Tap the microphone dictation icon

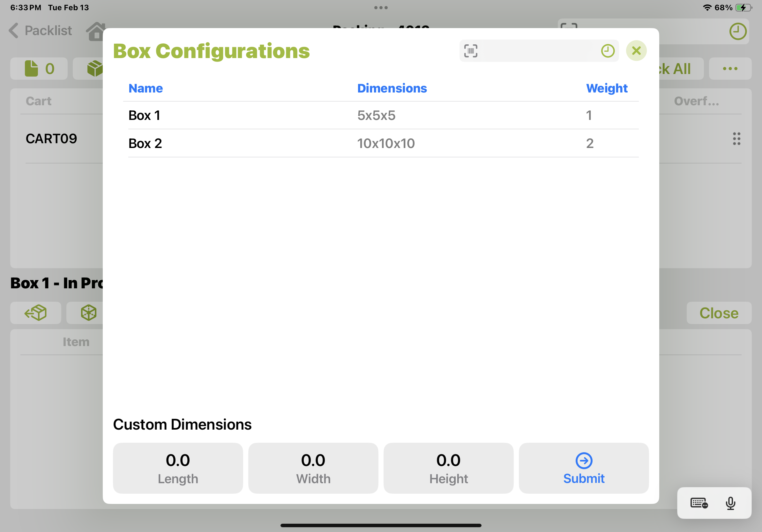click(x=730, y=503)
